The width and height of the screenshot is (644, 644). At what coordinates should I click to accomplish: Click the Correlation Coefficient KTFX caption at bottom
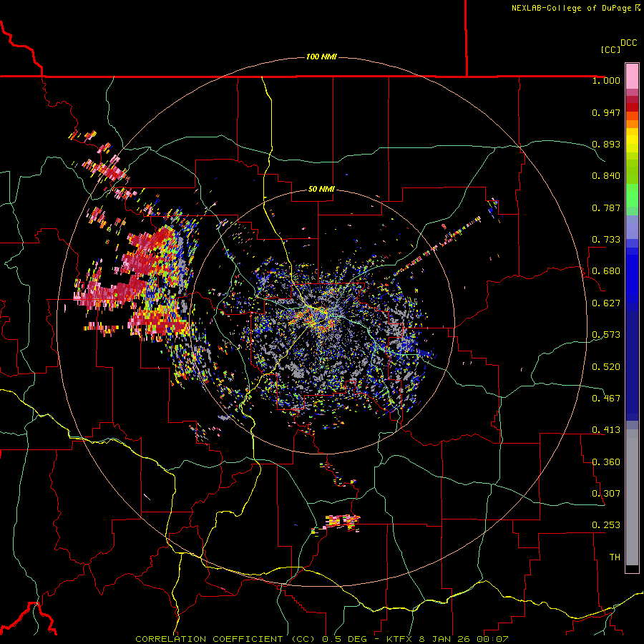(321, 639)
